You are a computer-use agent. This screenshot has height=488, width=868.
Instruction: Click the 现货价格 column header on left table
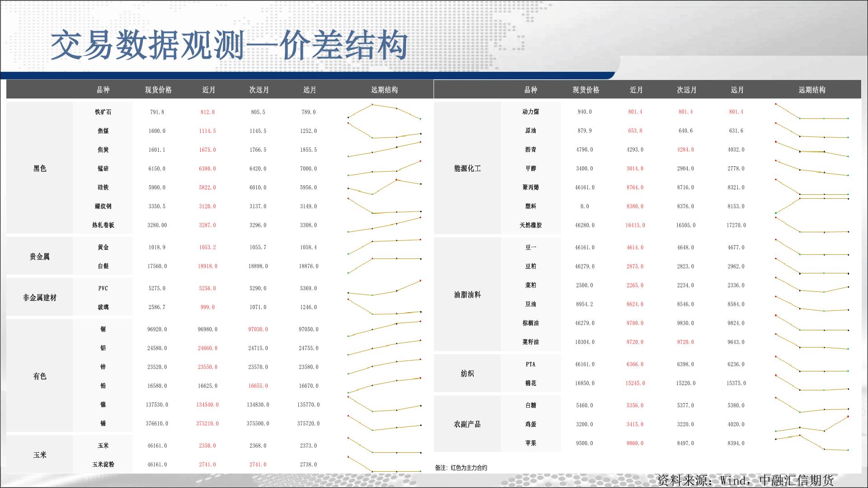pos(158,90)
